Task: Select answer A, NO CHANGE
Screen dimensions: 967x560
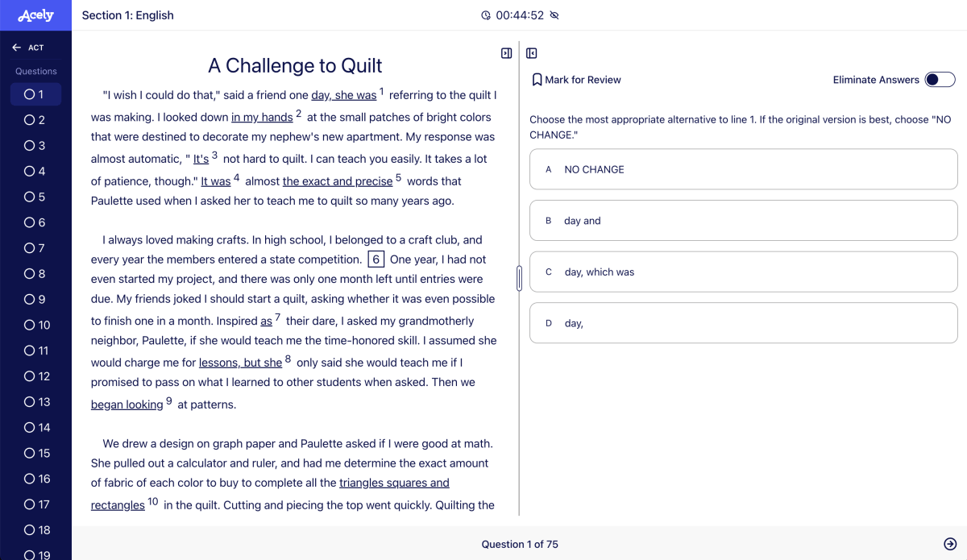Action: pos(743,169)
